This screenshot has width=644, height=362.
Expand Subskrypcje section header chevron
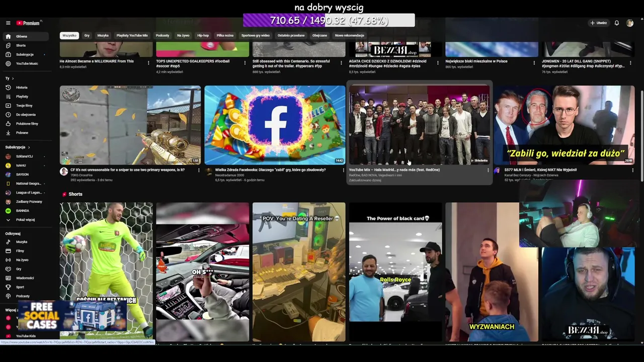[29, 147]
